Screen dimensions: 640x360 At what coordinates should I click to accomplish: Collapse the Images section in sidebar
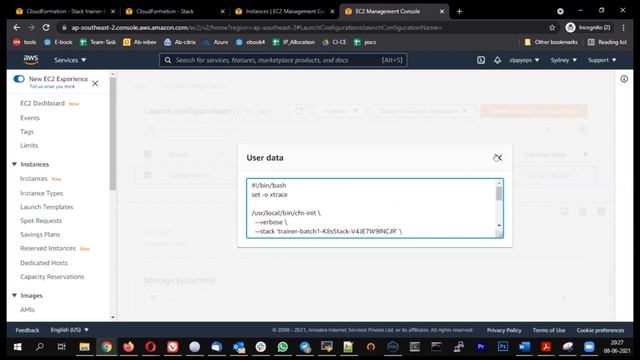14,295
